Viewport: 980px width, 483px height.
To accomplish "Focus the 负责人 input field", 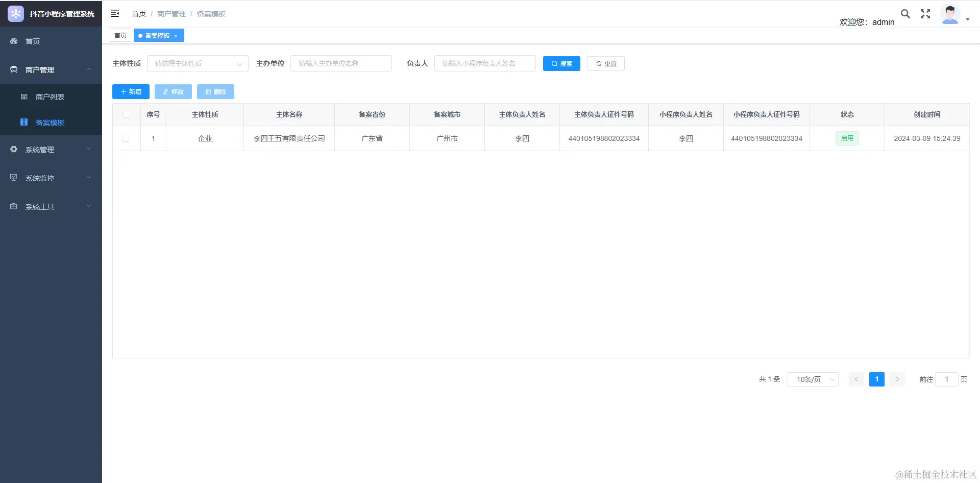I will [485, 63].
